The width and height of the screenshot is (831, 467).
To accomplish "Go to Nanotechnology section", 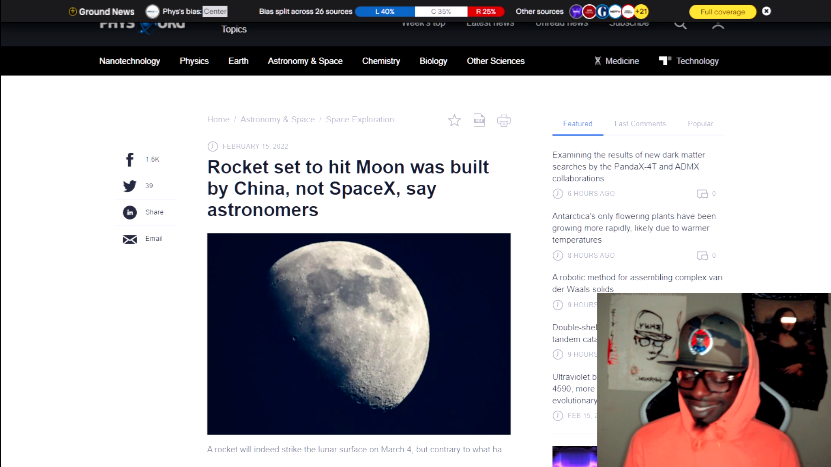I will (129, 61).
